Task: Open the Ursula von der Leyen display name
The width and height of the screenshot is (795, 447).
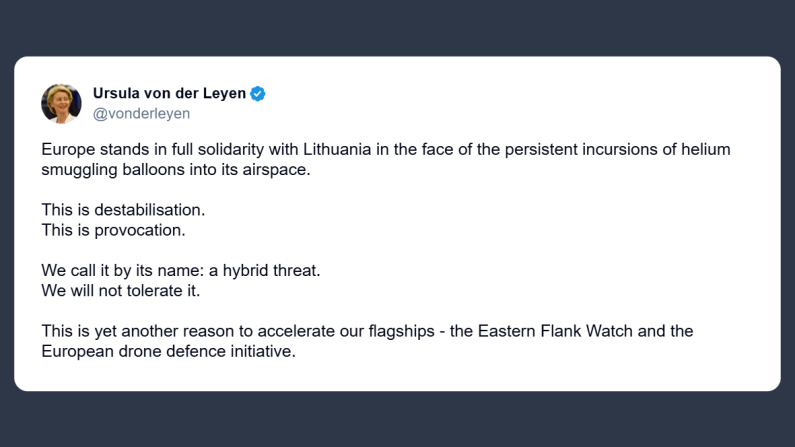Action: (169, 94)
